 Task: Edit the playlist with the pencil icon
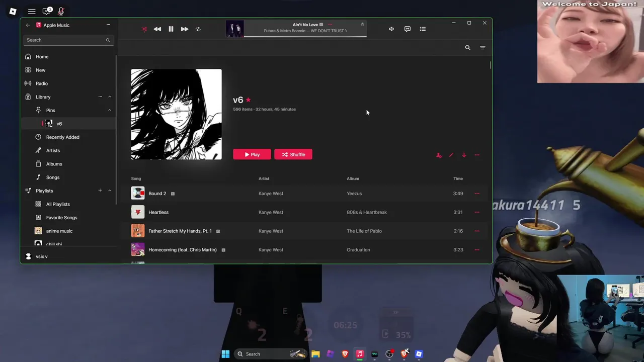[x=451, y=155]
